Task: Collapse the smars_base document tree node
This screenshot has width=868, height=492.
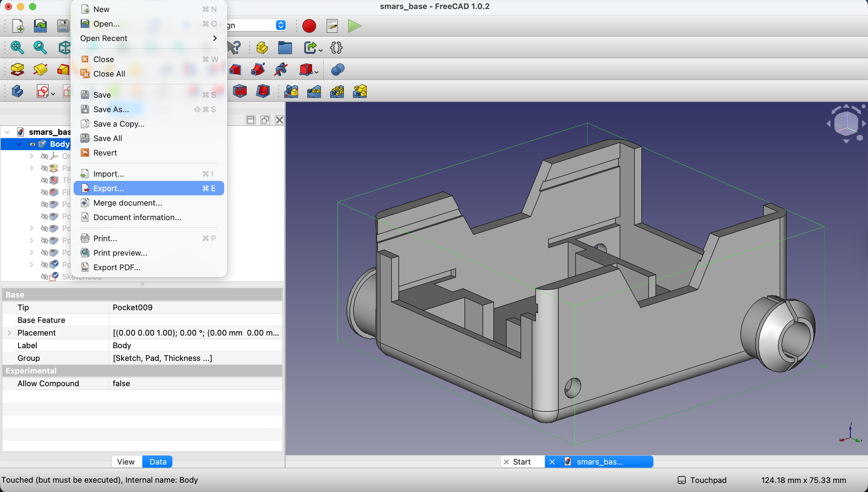Action: 7,132
